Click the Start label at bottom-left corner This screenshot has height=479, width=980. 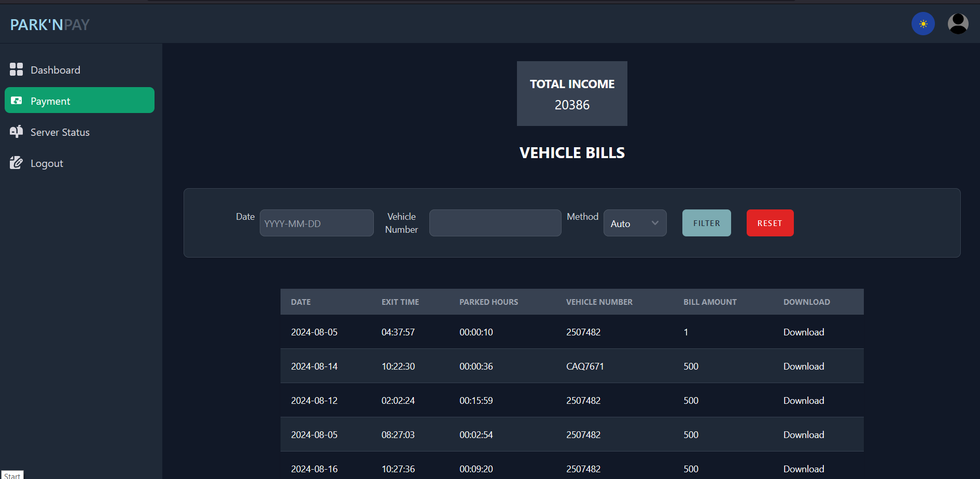pos(12,475)
